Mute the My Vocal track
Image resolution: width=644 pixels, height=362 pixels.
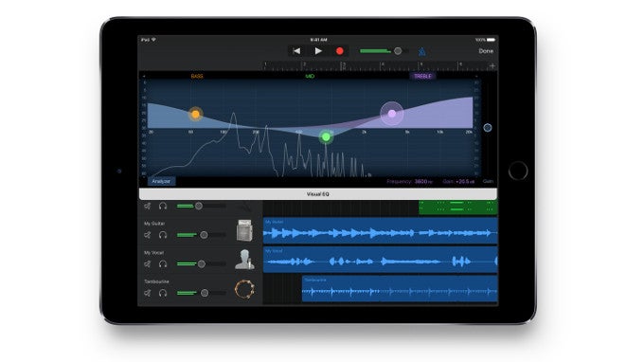(148, 264)
